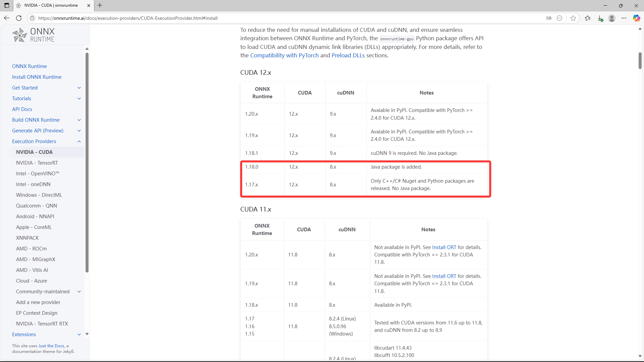
Task: Open Intel - OpenVINO page
Action: pos(38,174)
